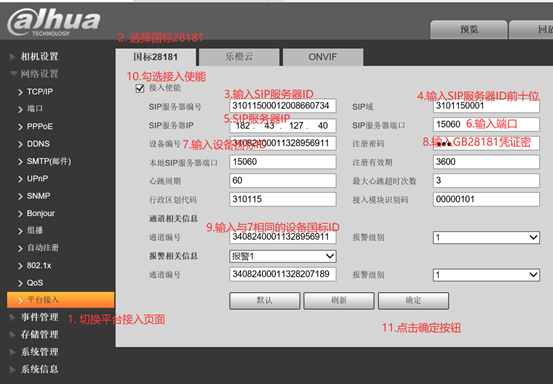Expand the 事件管理 section
Image resolution: width=553 pixels, height=384 pixels.
coord(39,317)
